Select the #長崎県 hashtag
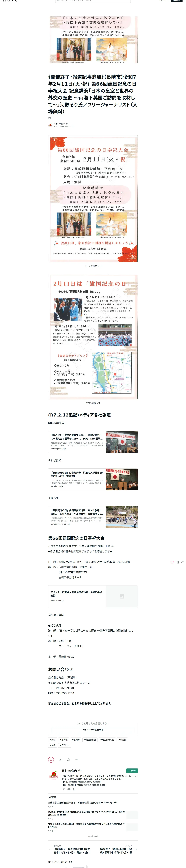Viewport: 186px width, 868px height. click(64, 740)
